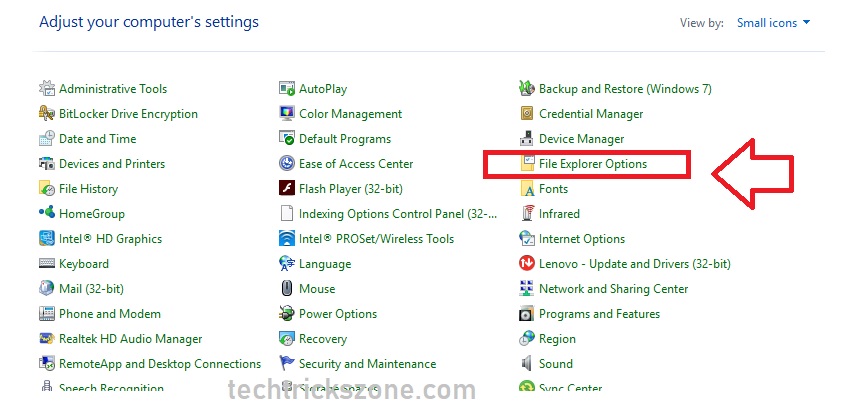The height and width of the screenshot is (407, 843).
Task: Open File Explorer Options
Action: tap(592, 164)
